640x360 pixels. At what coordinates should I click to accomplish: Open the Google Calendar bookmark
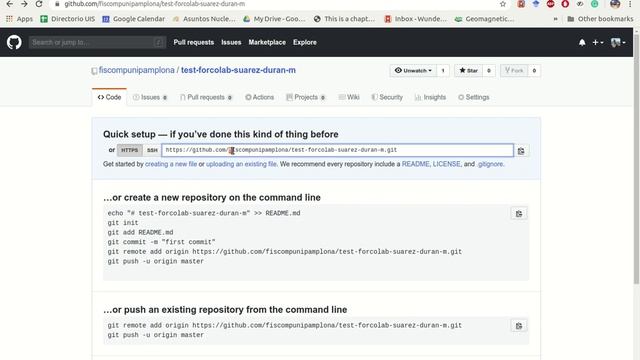[133, 19]
